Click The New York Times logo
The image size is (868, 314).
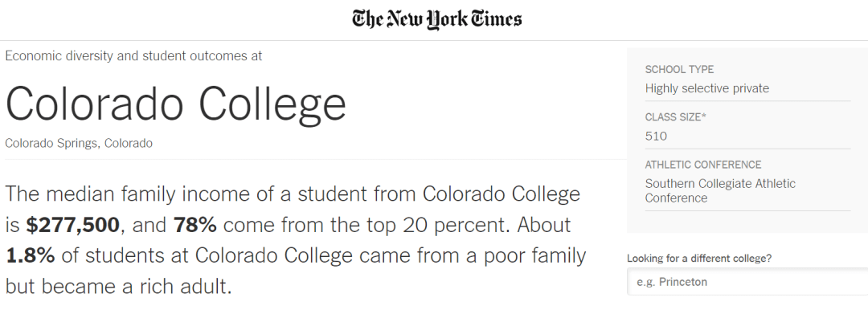click(x=436, y=18)
